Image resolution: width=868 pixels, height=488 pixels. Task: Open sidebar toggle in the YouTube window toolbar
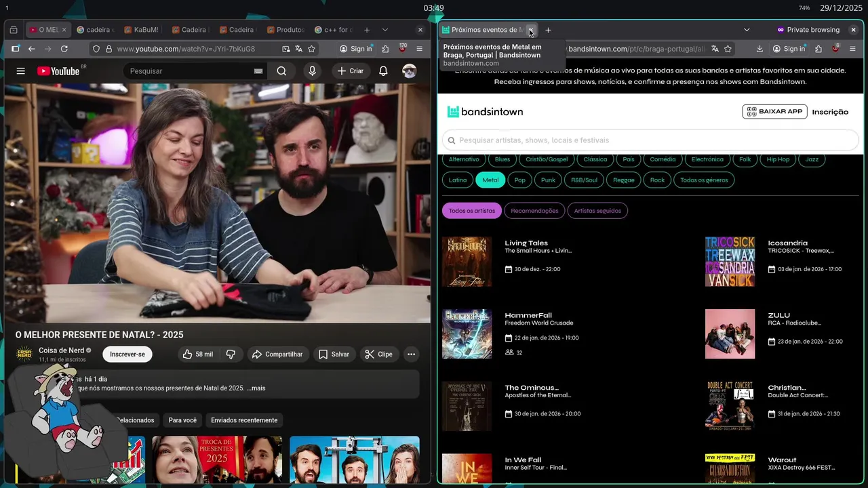[15, 49]
